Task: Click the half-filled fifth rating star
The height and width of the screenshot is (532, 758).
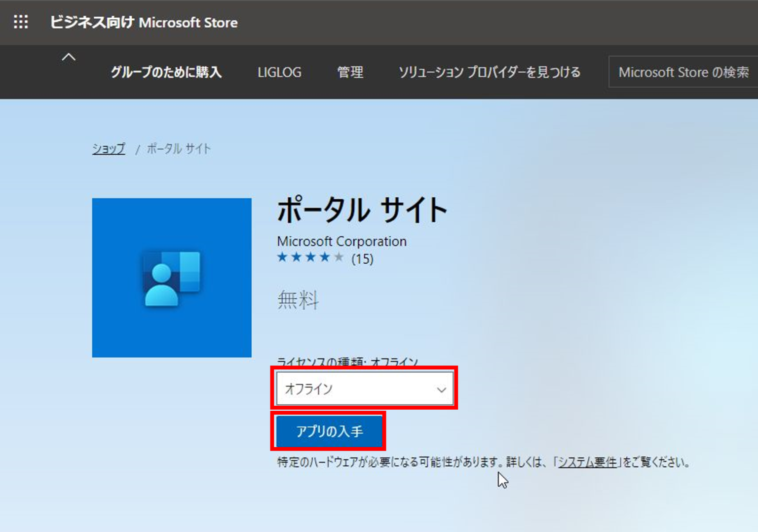Action: [339, 257]
